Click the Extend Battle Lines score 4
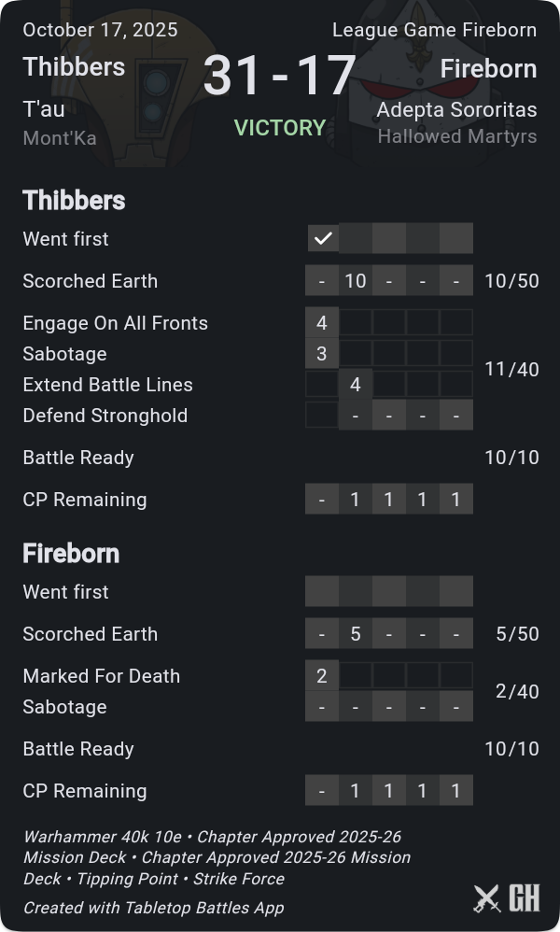 356,384
